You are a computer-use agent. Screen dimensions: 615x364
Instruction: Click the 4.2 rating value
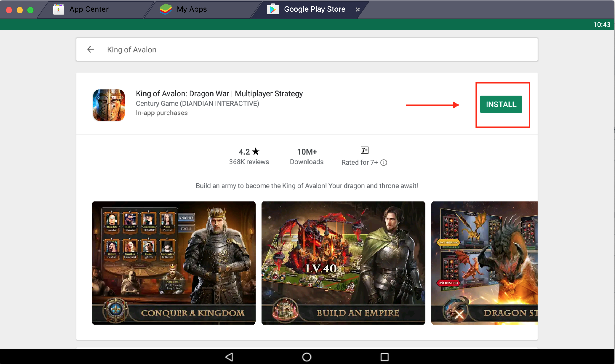point(244,152)
